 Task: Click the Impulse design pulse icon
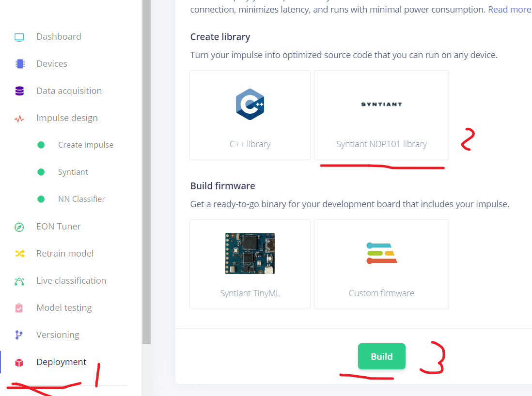[19, 119]
